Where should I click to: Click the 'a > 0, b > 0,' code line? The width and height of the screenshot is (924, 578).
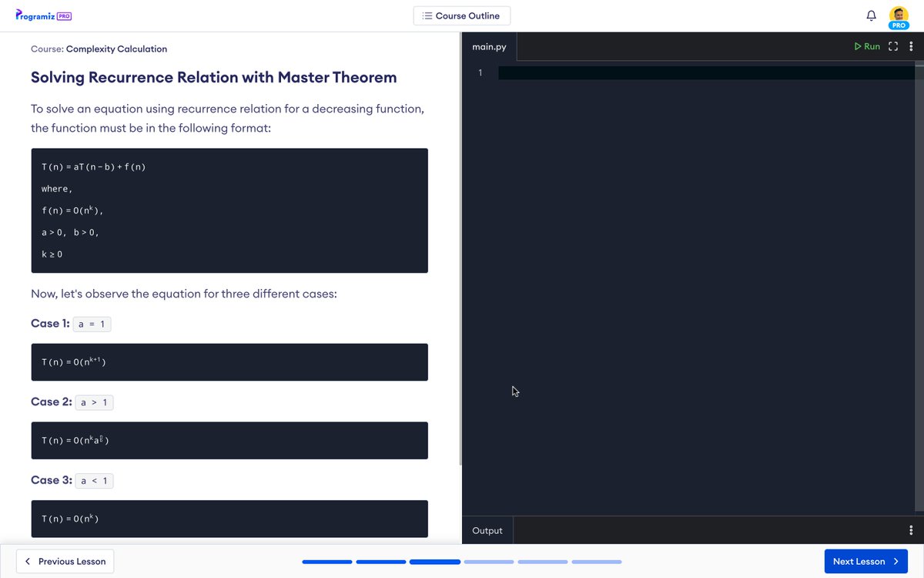tap(71, 232)
